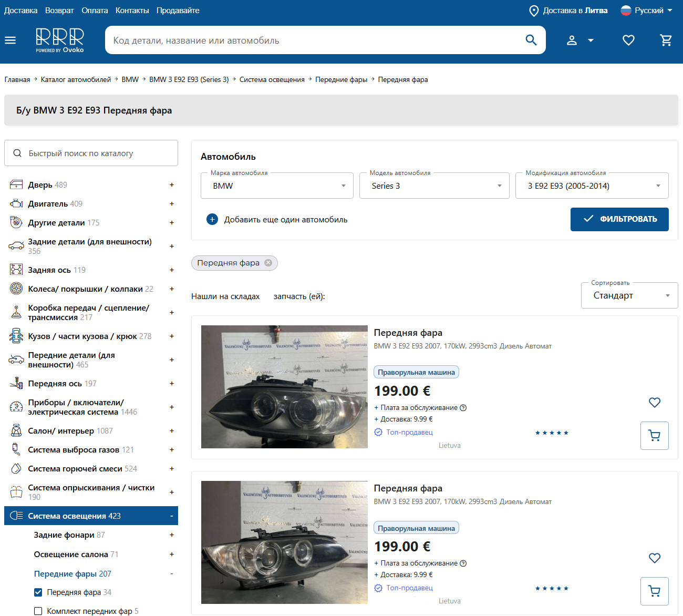Click the engine category icon

click(x=16, y=204)
